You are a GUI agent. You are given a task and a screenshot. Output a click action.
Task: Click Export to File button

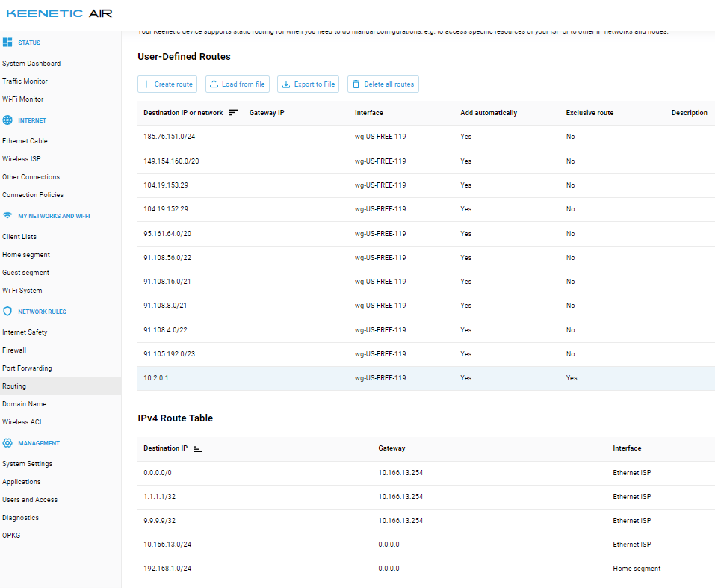[308, 84]
